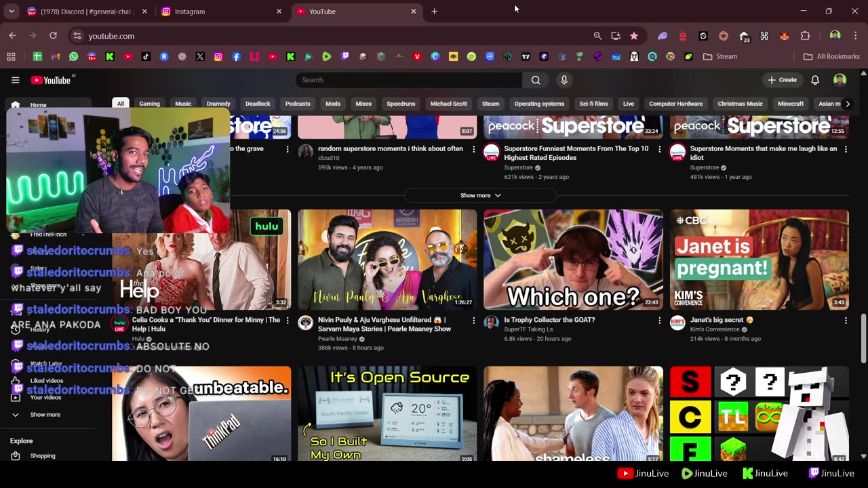868x488 pixels.
Task: Open the X (Twitter) bookmark icon
Action: 200,57
